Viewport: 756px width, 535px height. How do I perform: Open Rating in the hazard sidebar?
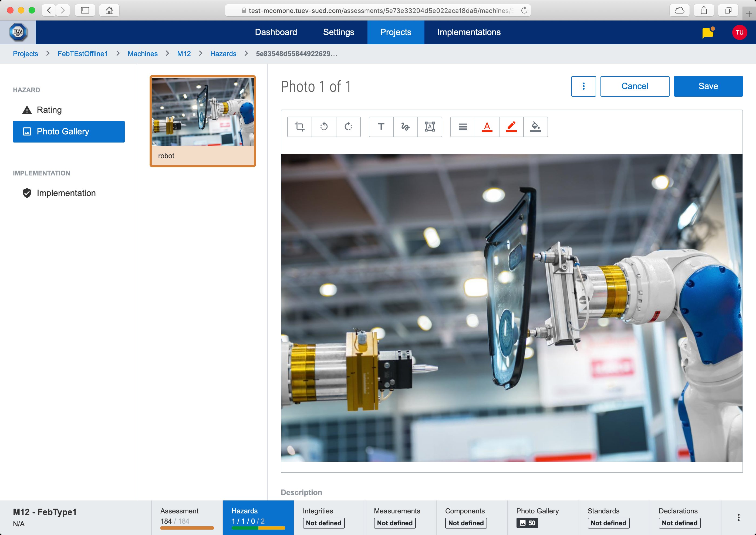(49, 110)
